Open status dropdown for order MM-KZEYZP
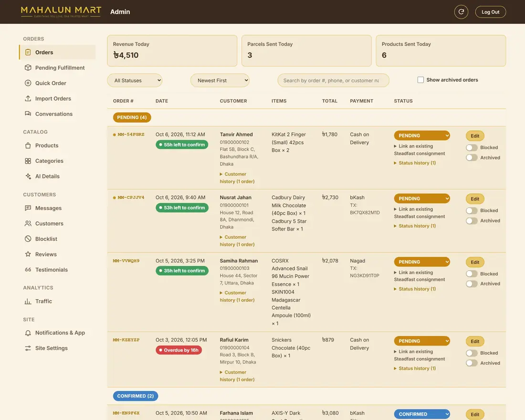 click(x=422, y=341)
